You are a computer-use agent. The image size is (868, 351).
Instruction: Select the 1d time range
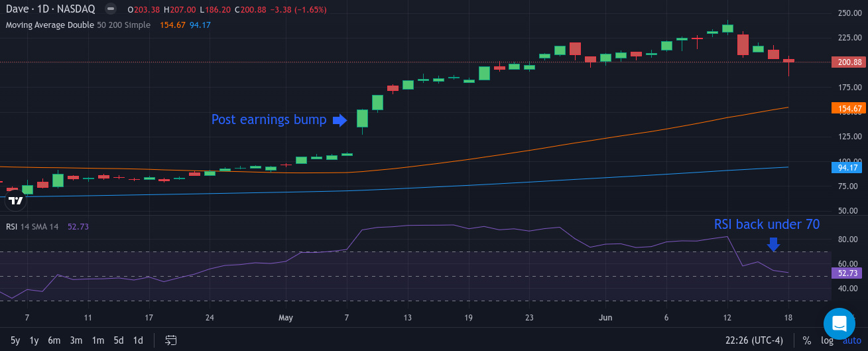point(138,340)
